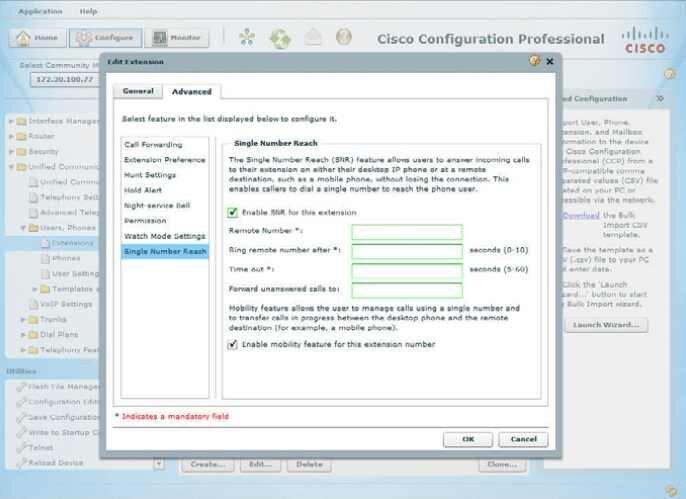Image resolution: width=686 pixels, height=499 pixels.
Task: Click the Configure toolbar button
Action: point(105,38)
